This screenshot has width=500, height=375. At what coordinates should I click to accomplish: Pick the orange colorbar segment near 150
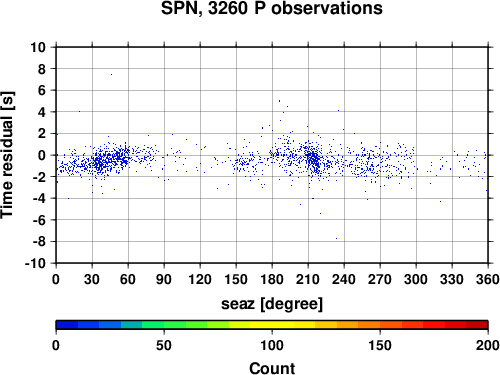380,325
